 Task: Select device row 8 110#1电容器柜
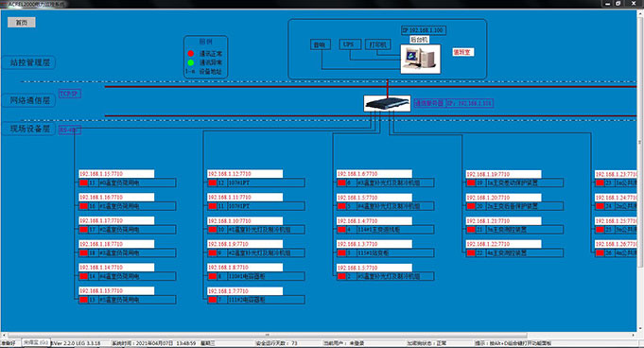(256, 276)
